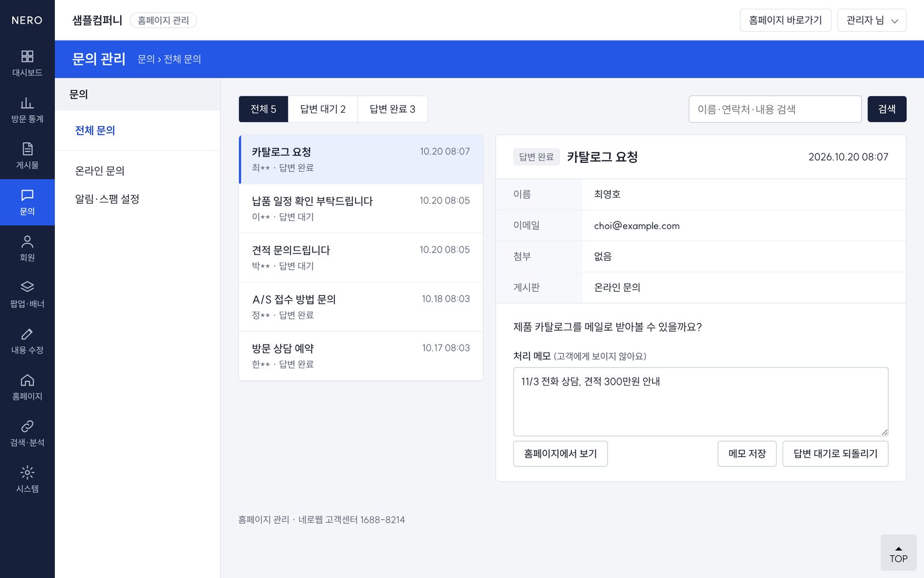Open the 방문 상담 예약 inquiry
This screenshot has width=924, height=578.
point(361,356)
